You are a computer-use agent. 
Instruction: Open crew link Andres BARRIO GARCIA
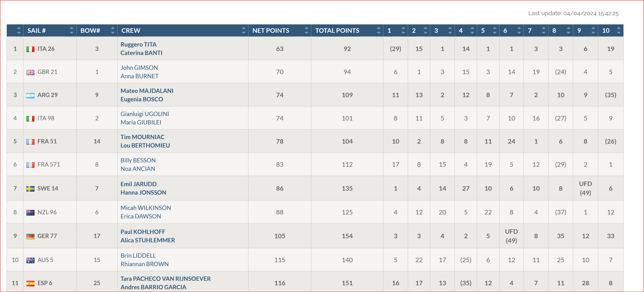[154, 288]
